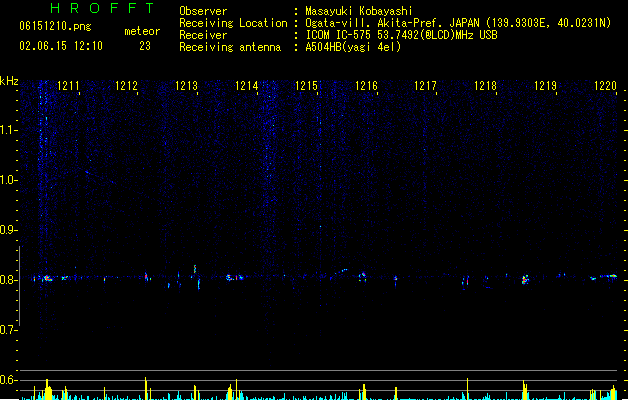Select the 0.6 frequency axis label
Image resolution: width=629 pixels, height=400 pixels.
pyautogui.click(x=8, y=380)
